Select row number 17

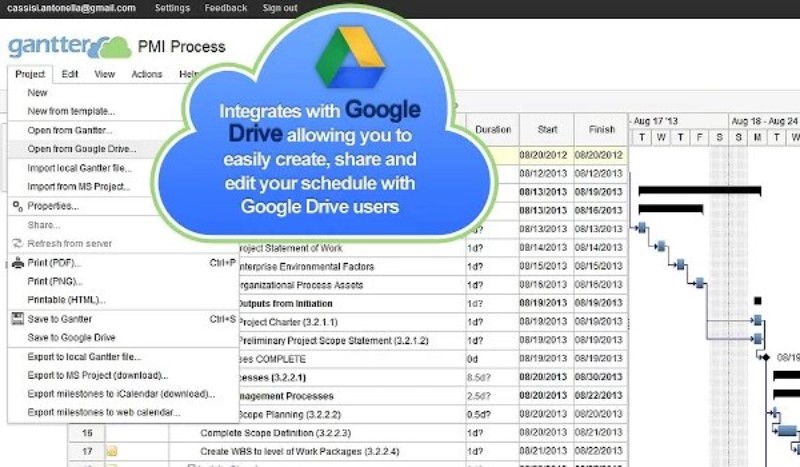[87, 452]
